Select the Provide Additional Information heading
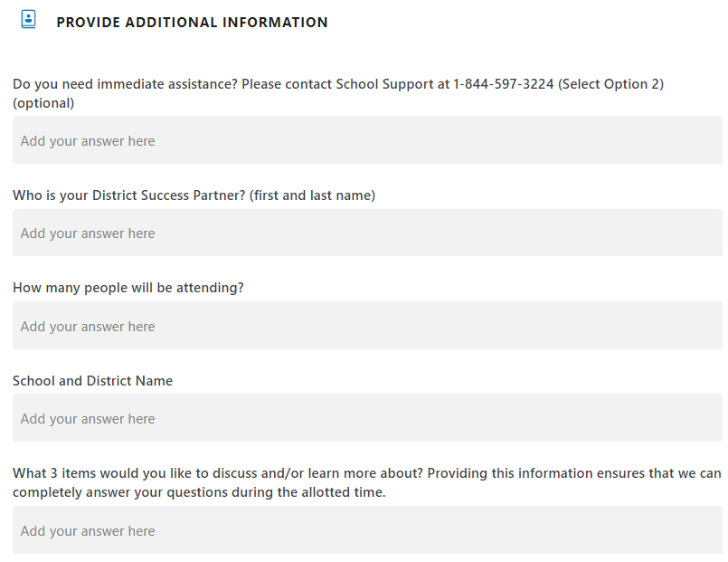The image size is (728, 562). click(x=193, y=23)
